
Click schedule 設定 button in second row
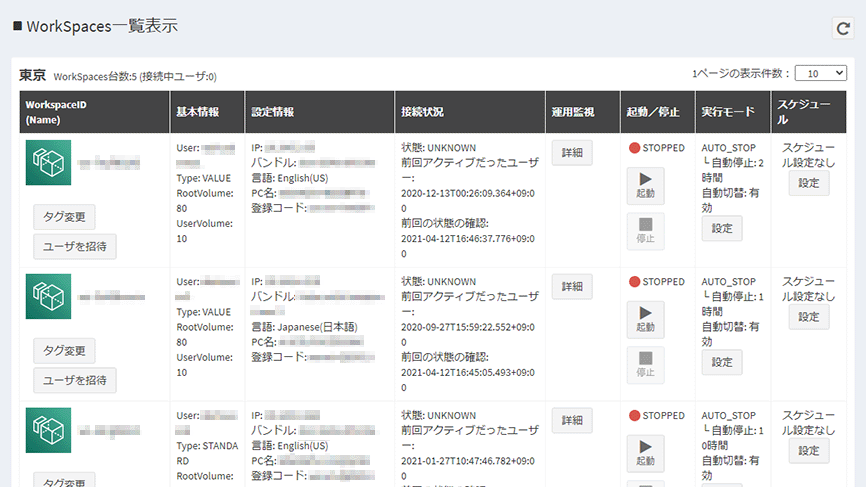point(809,317)
